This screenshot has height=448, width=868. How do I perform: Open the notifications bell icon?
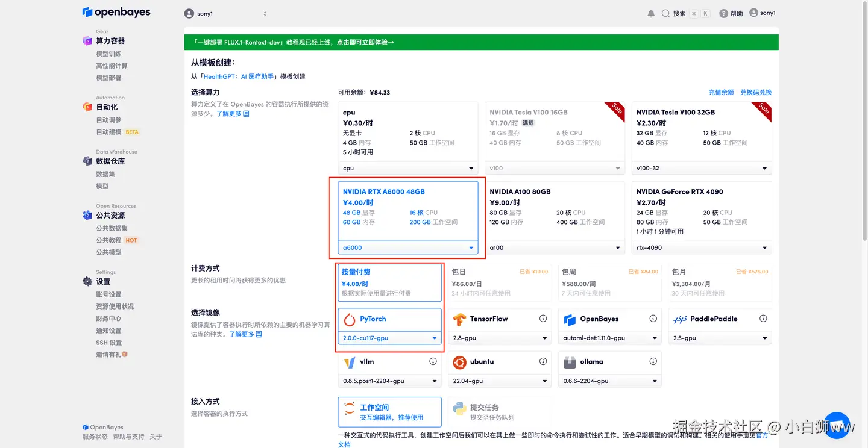pyautogui.click(x=651, y=13)
